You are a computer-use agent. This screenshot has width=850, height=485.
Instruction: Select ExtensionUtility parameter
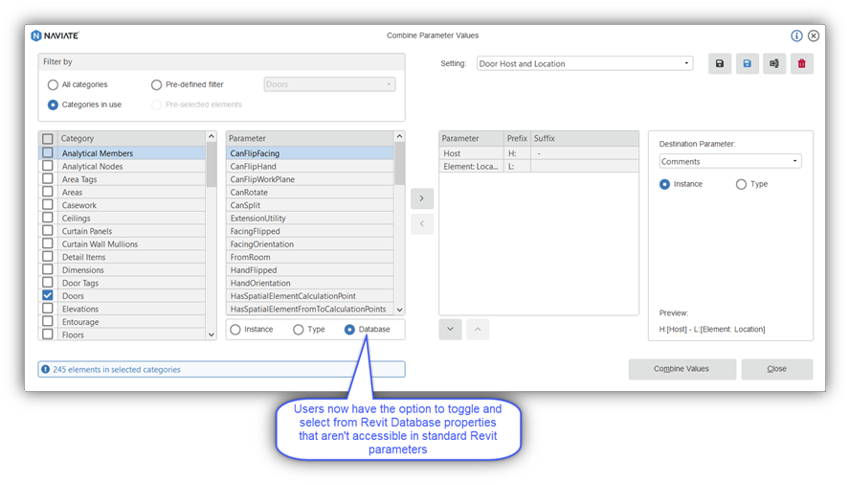pos(310,218)
